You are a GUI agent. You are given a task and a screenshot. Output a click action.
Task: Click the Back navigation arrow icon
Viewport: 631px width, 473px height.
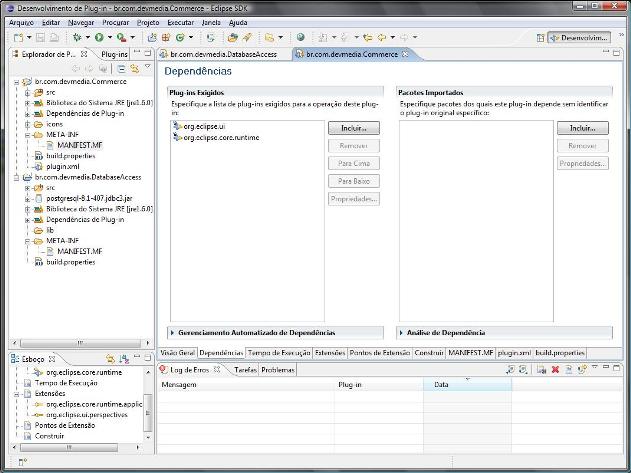click(381, 37)
